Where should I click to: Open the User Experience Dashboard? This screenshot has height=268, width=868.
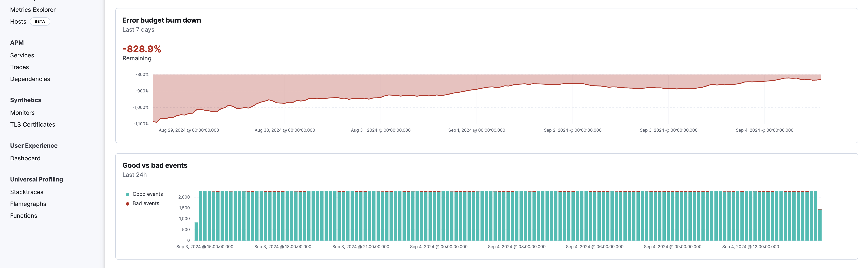click(x=25, y=158)
